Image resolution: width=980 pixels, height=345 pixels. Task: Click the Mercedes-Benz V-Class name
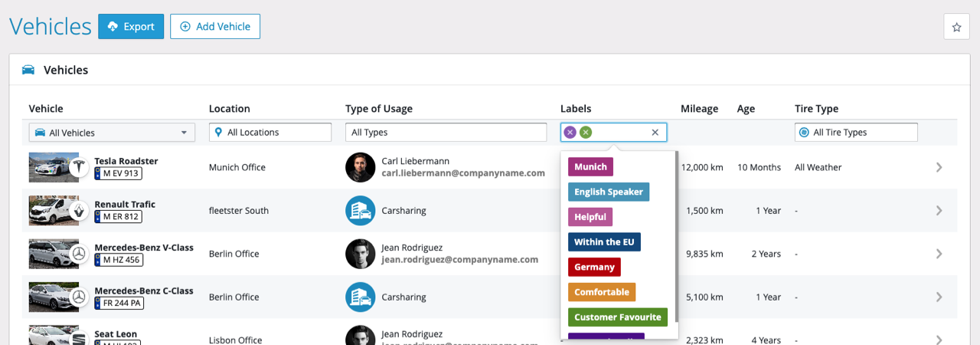[144, 248]
